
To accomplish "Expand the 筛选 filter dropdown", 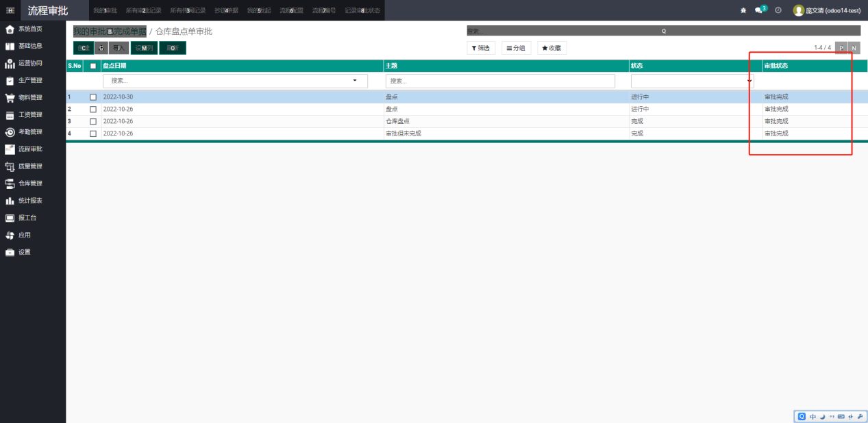I will pyautogui.click(x=481, y=48).
